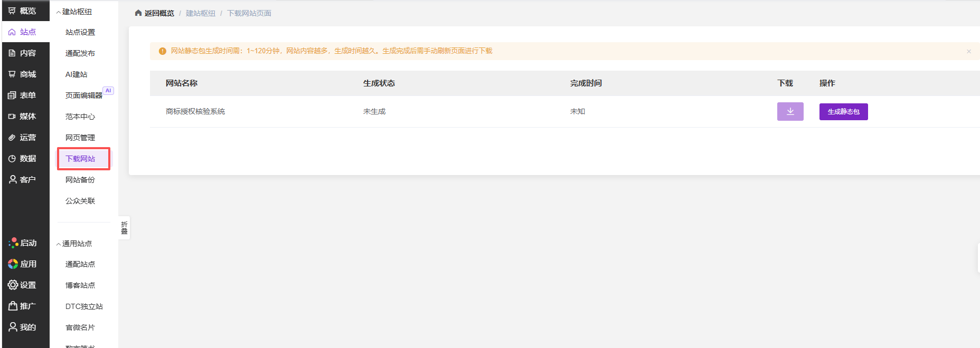This screenshot has height=348, width=980.
Task: Open 页面编辑器 with AI badge
Action: coord(84,95)
